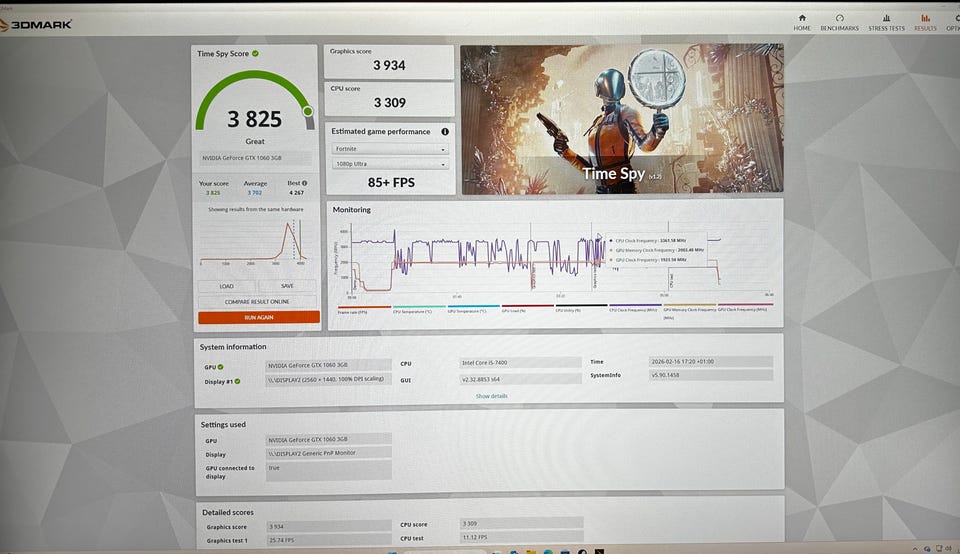Click the Intel Core i5-7400 CPU field
The image size is (960, 554).
click(520, 362)
